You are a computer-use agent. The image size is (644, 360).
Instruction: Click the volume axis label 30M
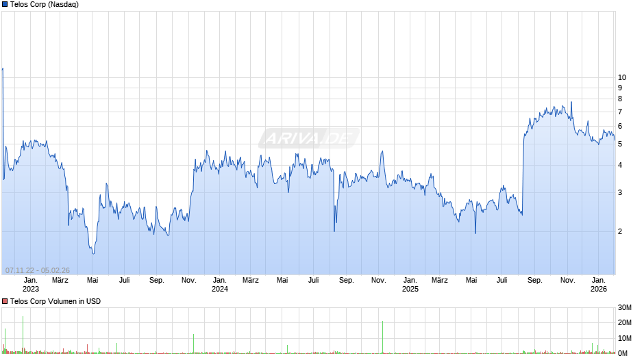click(625, 308)
